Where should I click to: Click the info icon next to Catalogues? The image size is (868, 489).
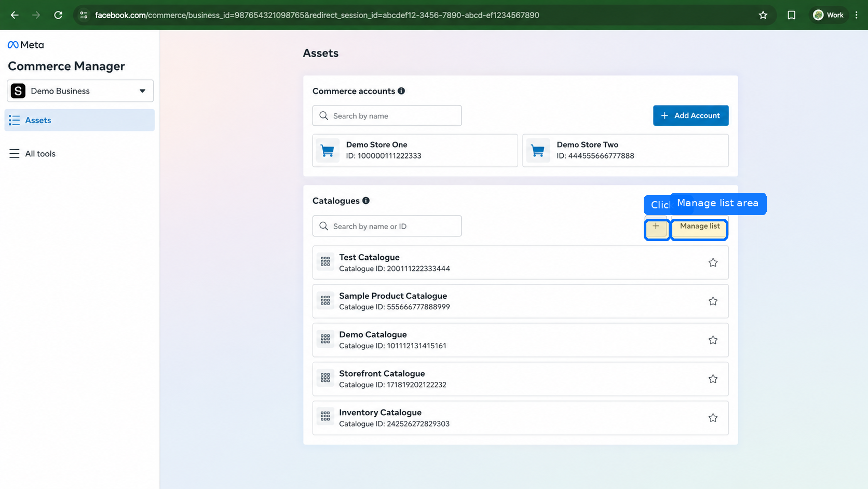click(x=366, y=201)
